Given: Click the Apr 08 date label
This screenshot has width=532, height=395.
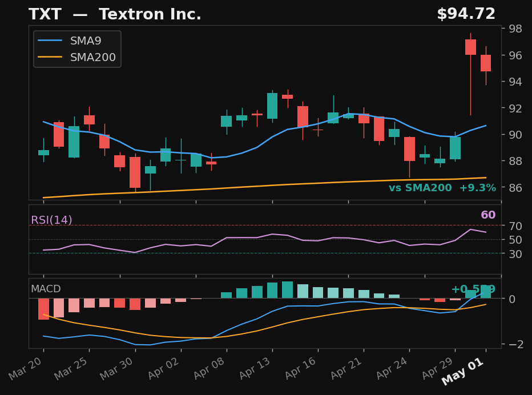Looking at the screenshot, I should (209, 368).
